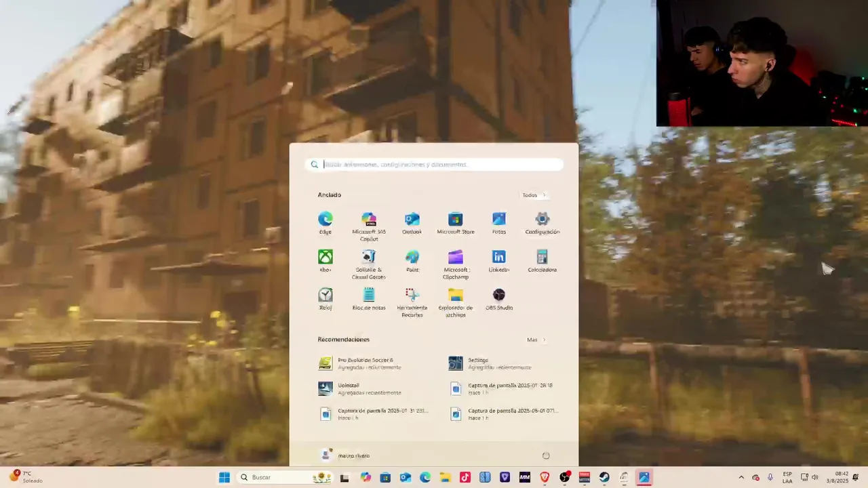The image size is (868, 488).
Task: Open Pro Evolution Soccer 6 recommendation
Action: pyautogui.click(x=372, y=363)
